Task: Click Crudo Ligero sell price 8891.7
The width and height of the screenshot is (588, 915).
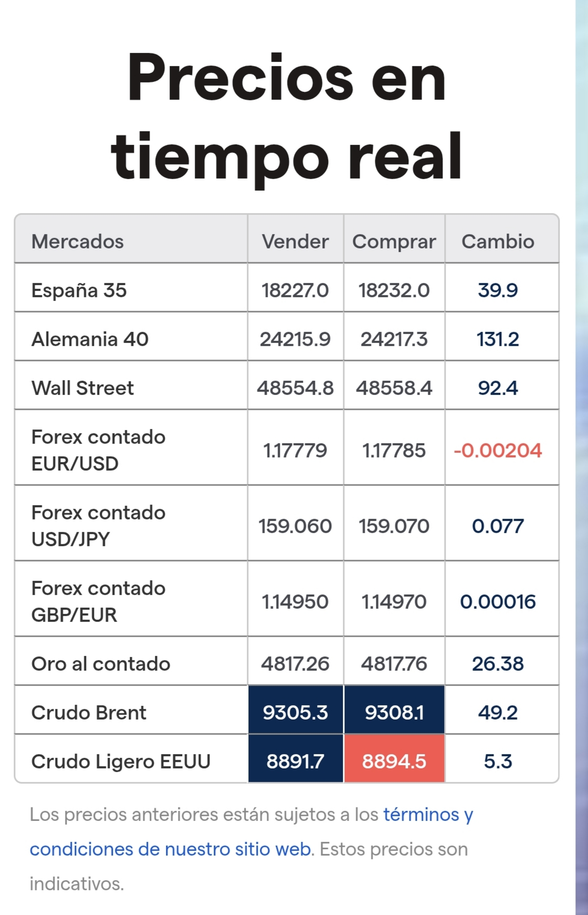Action: tap(296, 761)
